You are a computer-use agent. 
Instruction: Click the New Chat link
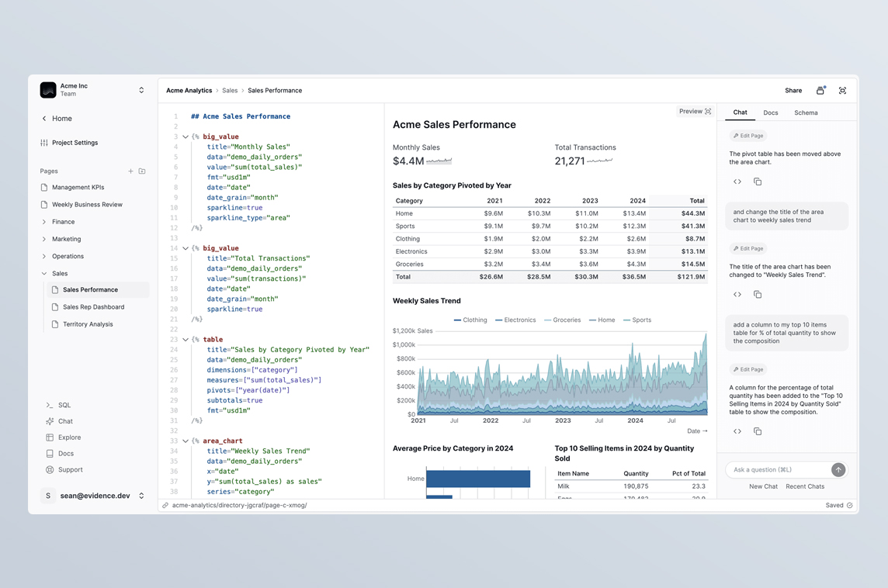(763, 486)
